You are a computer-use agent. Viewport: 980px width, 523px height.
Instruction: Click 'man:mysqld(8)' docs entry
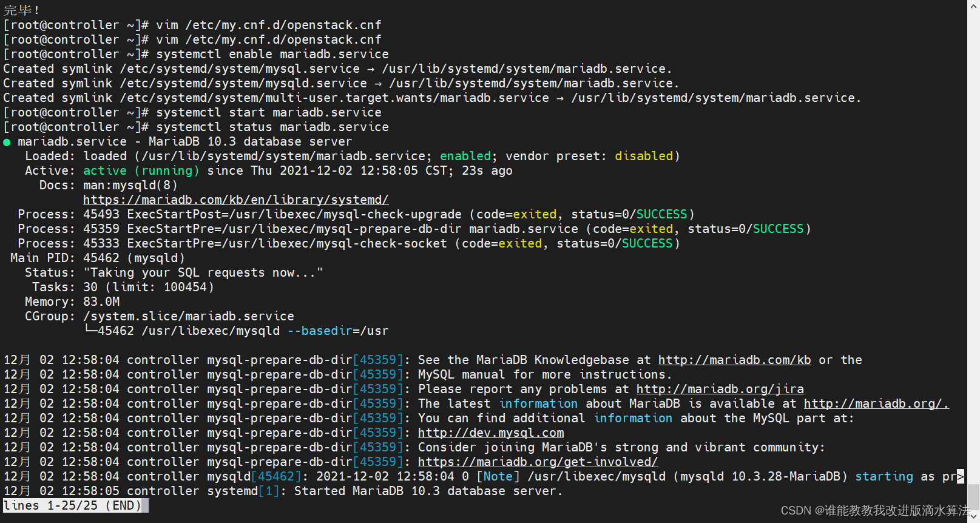130,185
